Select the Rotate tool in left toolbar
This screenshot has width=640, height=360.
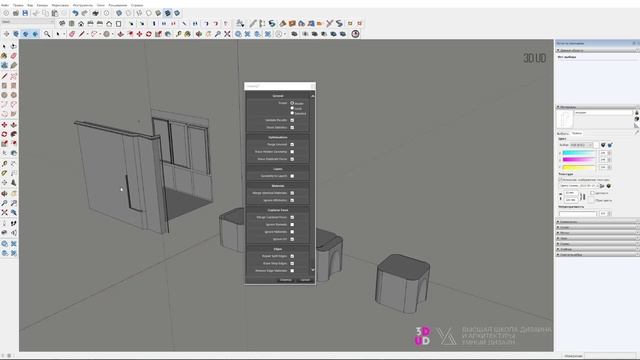(x=4, y=134)
